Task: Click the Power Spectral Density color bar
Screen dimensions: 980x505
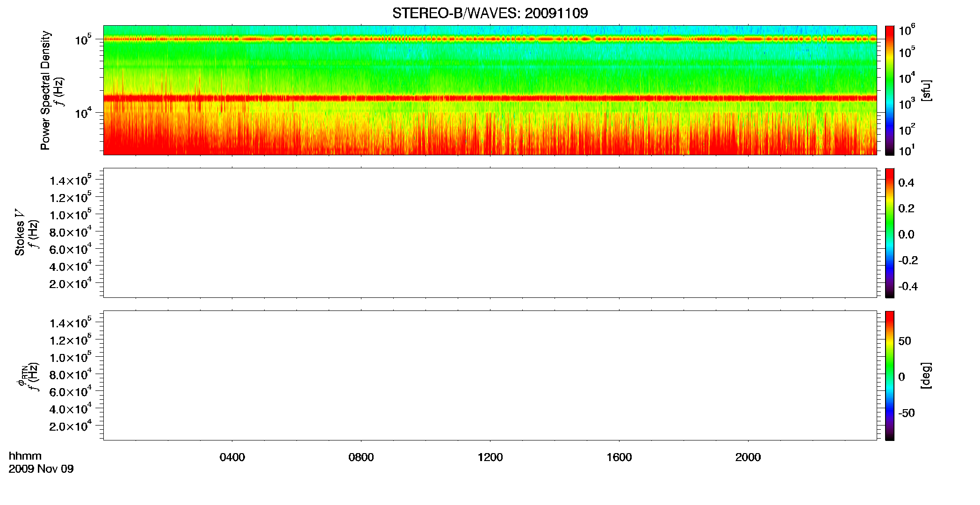Action: [x=890, y=90]
